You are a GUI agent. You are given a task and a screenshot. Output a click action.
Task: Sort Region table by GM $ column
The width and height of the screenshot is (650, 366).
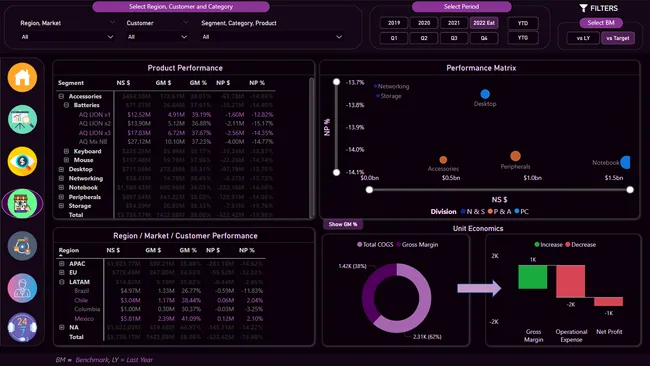pos(153,250)
